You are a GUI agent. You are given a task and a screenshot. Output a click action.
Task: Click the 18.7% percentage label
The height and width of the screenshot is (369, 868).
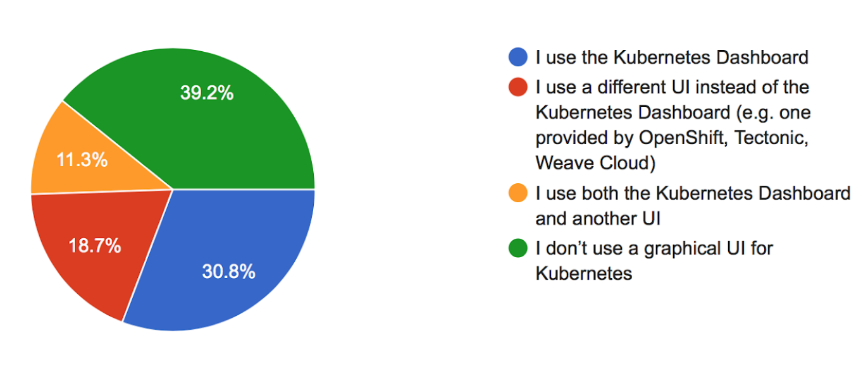(x=95, y=246)
